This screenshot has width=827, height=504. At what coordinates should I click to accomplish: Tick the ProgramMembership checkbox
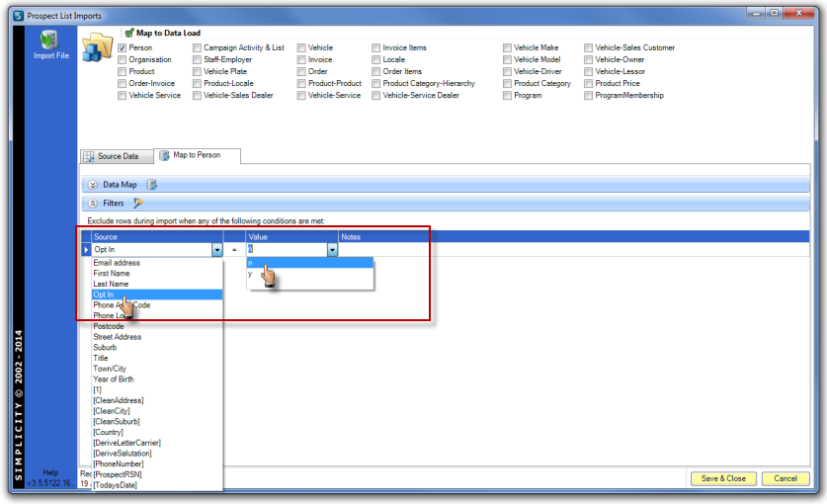click(589, 96)
